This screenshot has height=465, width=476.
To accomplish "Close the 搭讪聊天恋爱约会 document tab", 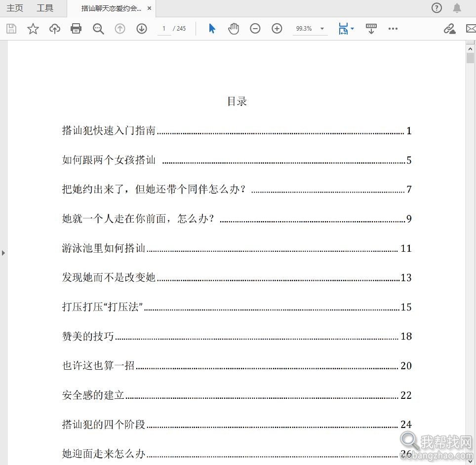I will point(149,8).
